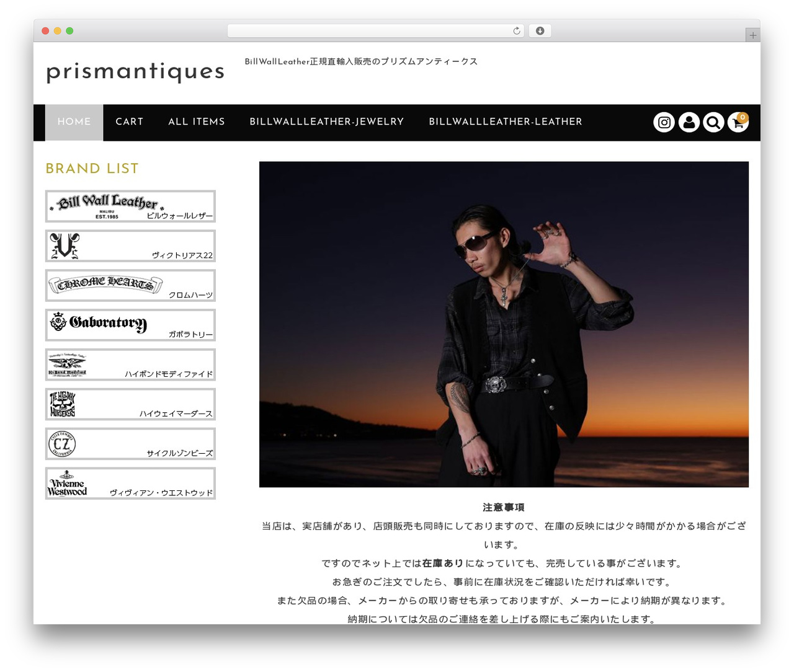
Task: Open the search magnifier icon
Action: (713, 122)
